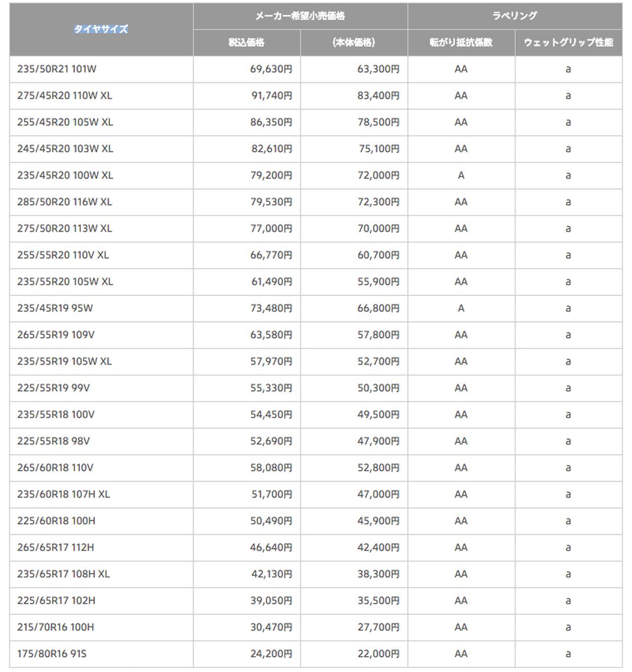Select tire size 235/45R19 95W

pos(55,308)
